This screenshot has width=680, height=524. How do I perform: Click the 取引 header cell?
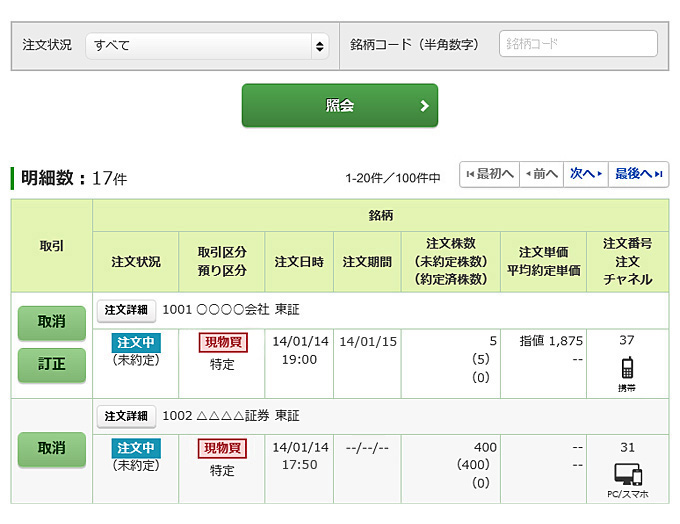click(x=52, y=246)
